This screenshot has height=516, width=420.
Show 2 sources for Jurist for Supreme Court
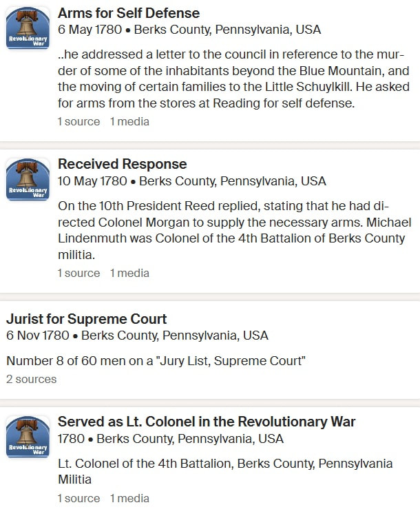[32, 379]
